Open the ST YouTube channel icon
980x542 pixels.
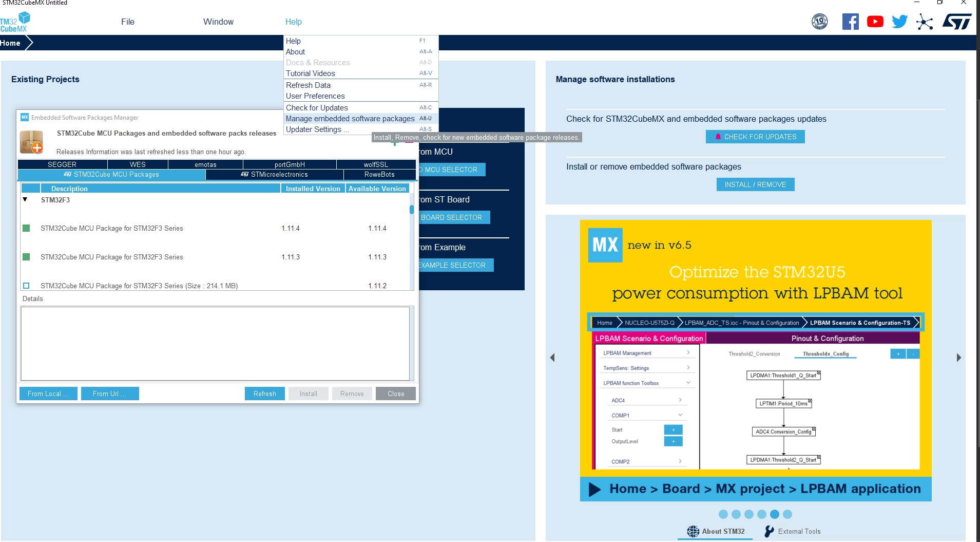pos(875,22)
